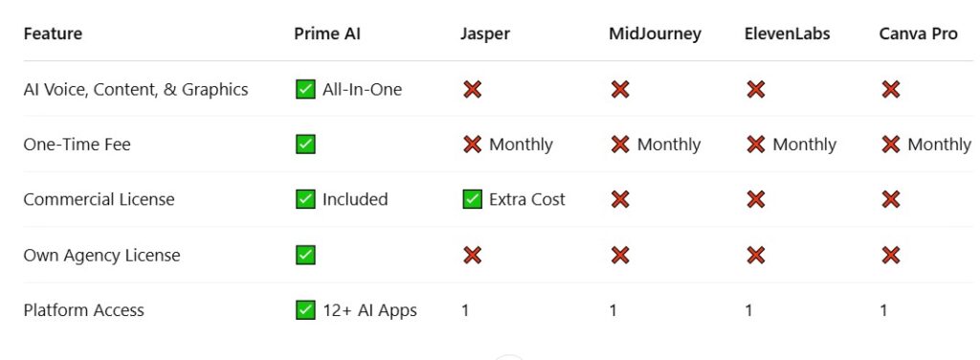Select the Jasper column header
This screenshot has height=360, width=980.
tap(485, 34)
